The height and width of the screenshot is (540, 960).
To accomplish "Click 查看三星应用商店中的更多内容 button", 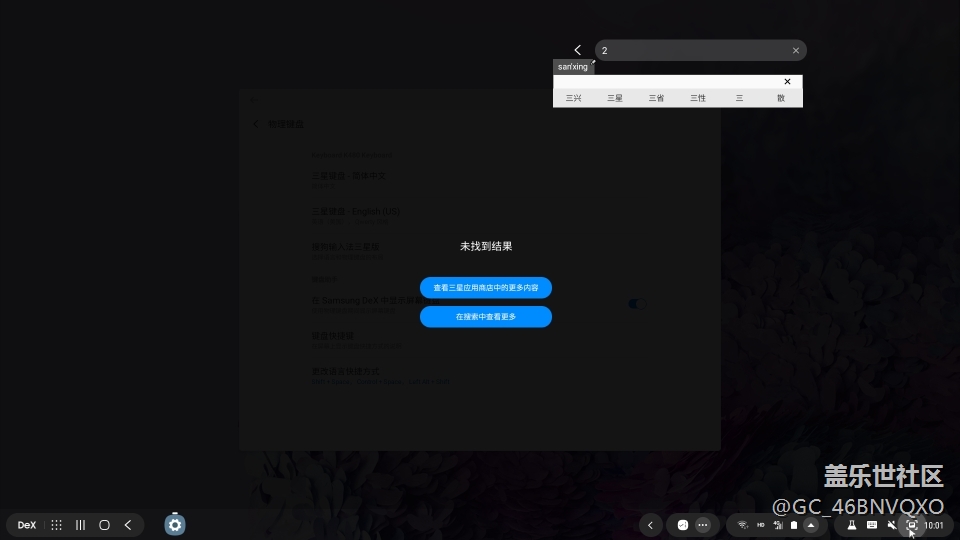I will pos(485,288).
